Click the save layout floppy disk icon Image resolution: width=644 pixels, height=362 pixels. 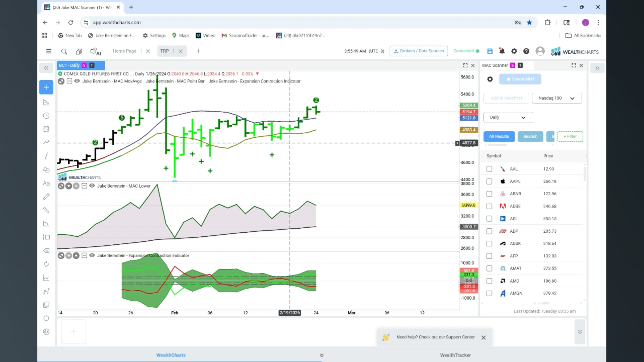click(x=490, y=51)
